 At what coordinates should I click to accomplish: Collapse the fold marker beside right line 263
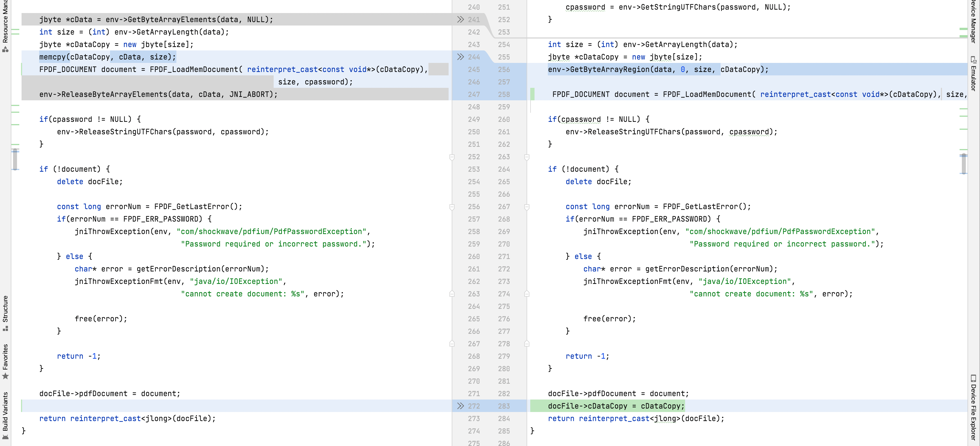[527, 157]
